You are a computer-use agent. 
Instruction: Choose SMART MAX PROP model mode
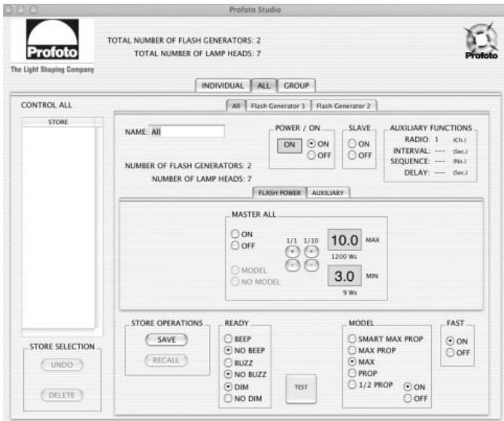tap(352, 339)
